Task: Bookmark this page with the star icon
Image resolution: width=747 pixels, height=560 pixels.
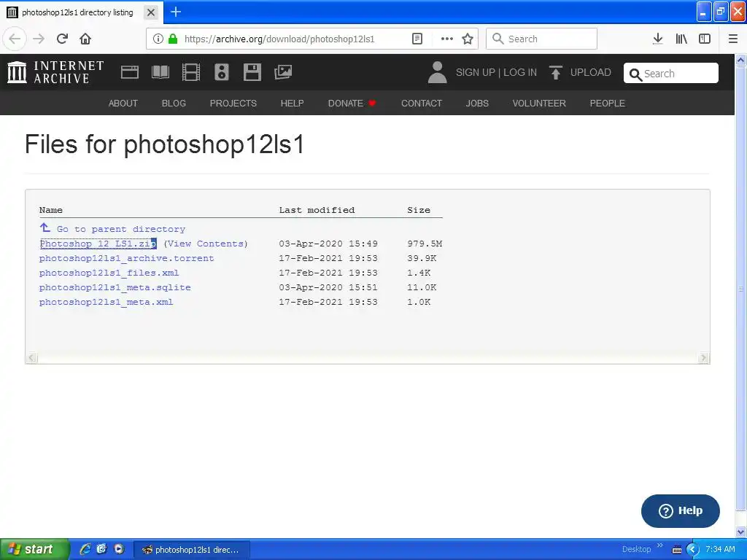Action: (x=468, y=39)
